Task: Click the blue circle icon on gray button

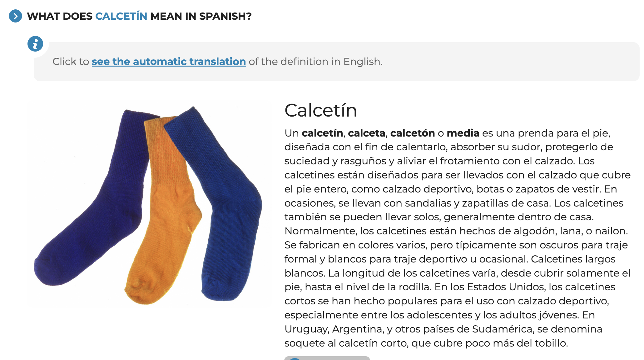Action: pyautogui.click(x=295, y=359)
